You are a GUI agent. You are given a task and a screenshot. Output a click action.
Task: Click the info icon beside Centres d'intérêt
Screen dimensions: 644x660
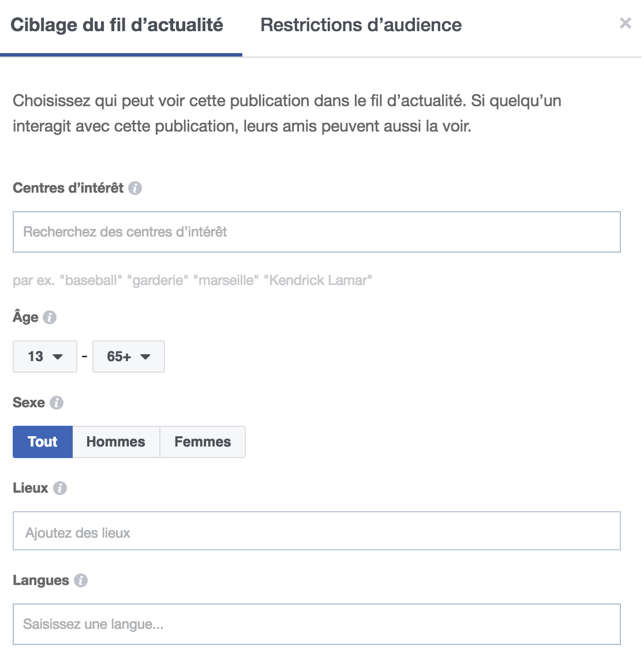click(135, 188)
